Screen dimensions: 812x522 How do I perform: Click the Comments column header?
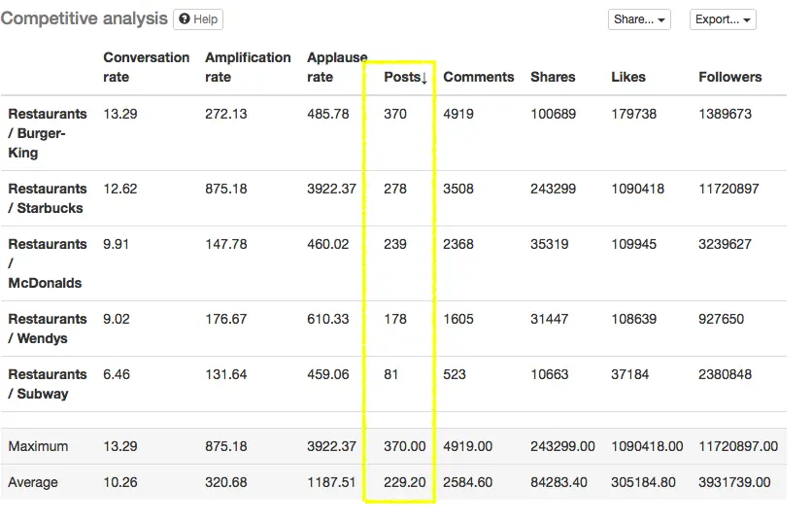click(x=478, y=77)
